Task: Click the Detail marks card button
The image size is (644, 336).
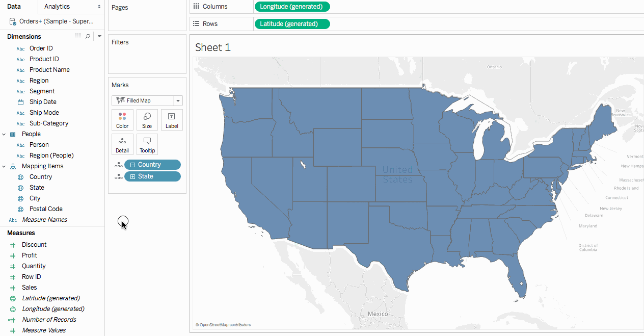Action: click(x=122, y=144)
